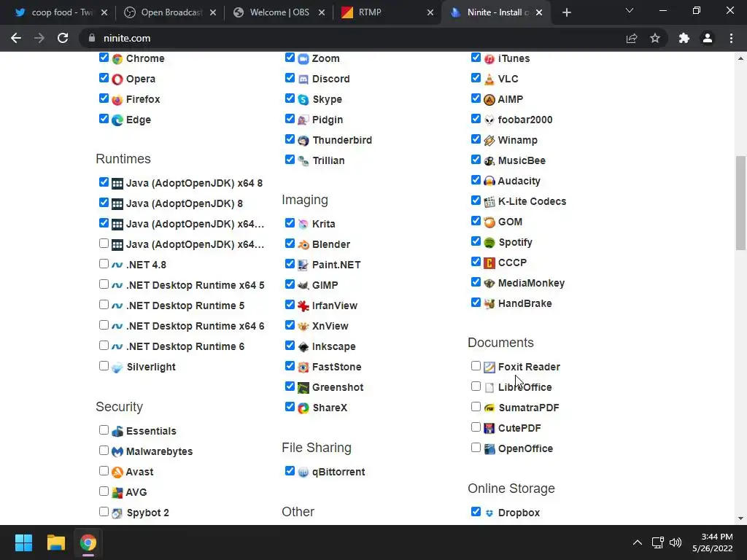
Task: Click the HandBrake icon
Action: click(489, 304)
